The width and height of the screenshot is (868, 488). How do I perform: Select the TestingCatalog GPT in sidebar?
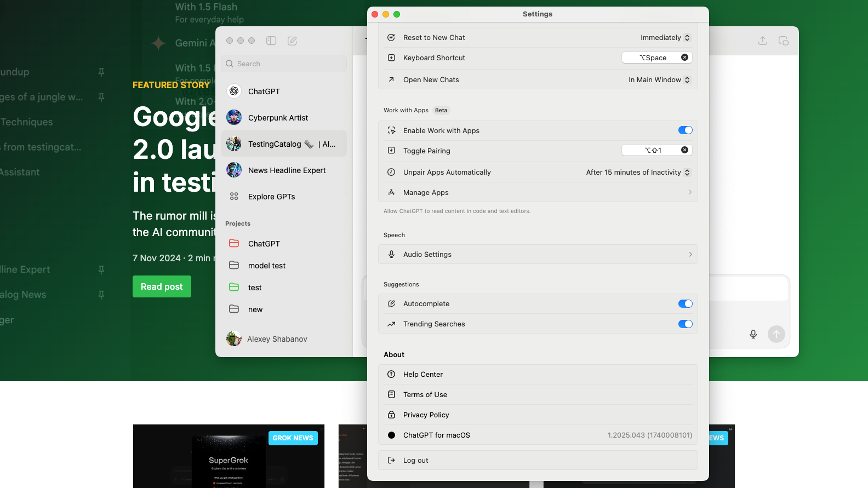[x=284, y=144]
